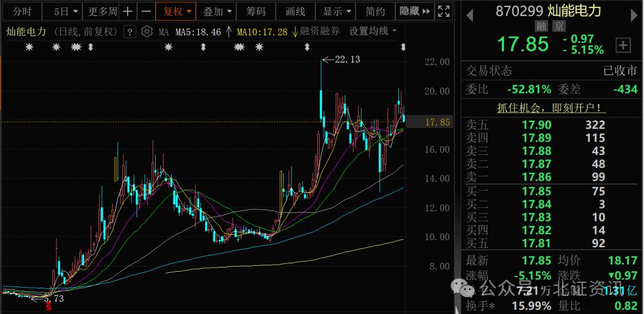Screen dimensions: 644x314
Task: Click the 卖一 price 17.86 row
Action: coord(552,178)
